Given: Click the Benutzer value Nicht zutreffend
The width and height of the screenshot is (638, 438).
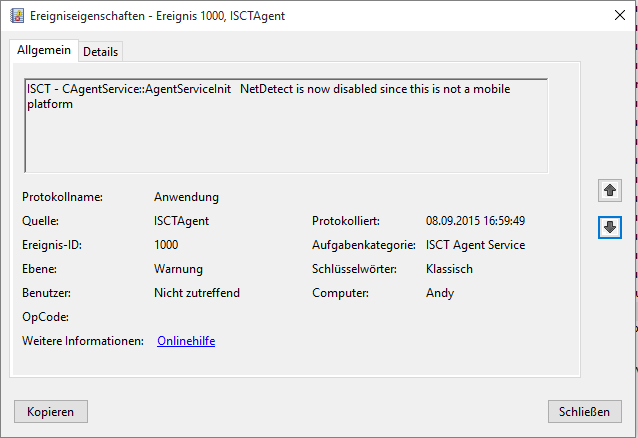Looking at the screenshot, I should pos(197,293).
